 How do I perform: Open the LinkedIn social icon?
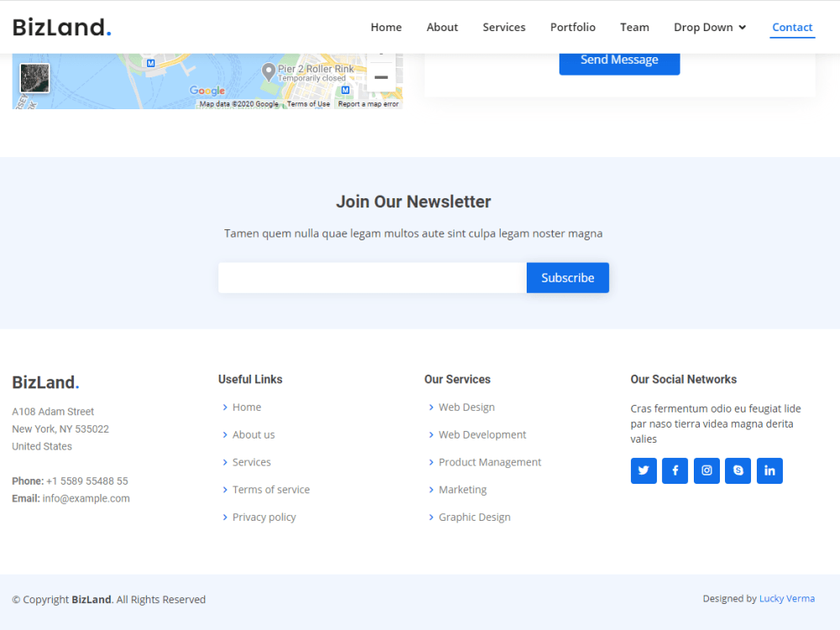tap(769, 470)
